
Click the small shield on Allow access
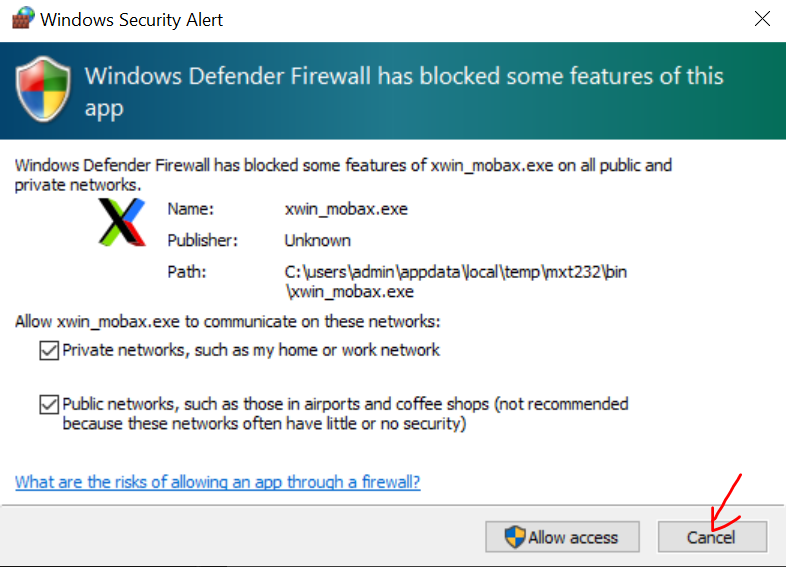(x=516, y=537)
